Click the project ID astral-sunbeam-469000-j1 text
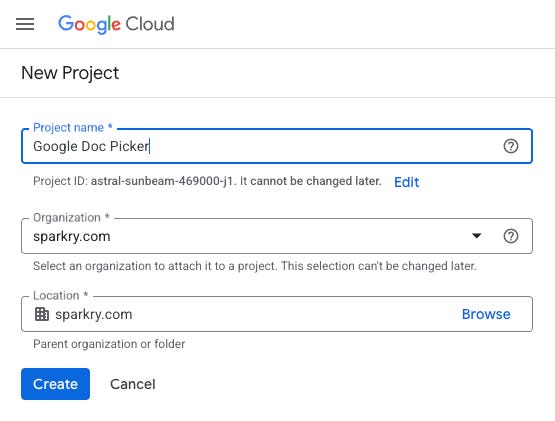This screenshot has height=421, width=555. (x=162, y=181)
